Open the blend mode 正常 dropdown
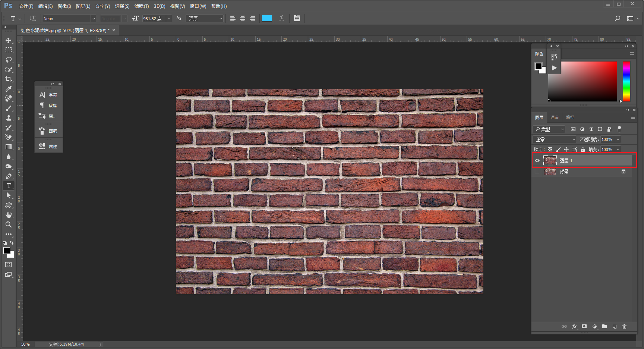This screenshot has width=644, height=349. click(555, 139)
